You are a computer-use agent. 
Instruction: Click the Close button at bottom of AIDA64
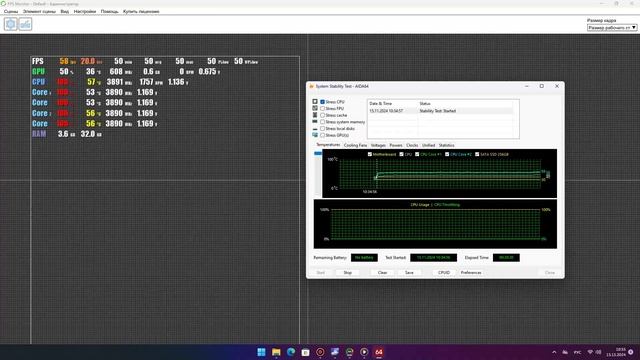(550, 272)
